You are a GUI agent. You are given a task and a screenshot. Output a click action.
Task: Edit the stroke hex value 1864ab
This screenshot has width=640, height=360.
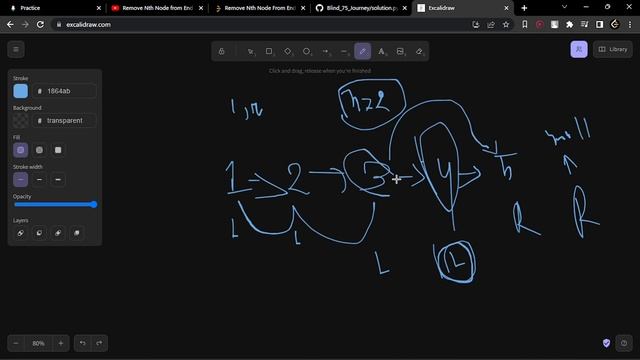pyautogui.click(x=64, y=91)
